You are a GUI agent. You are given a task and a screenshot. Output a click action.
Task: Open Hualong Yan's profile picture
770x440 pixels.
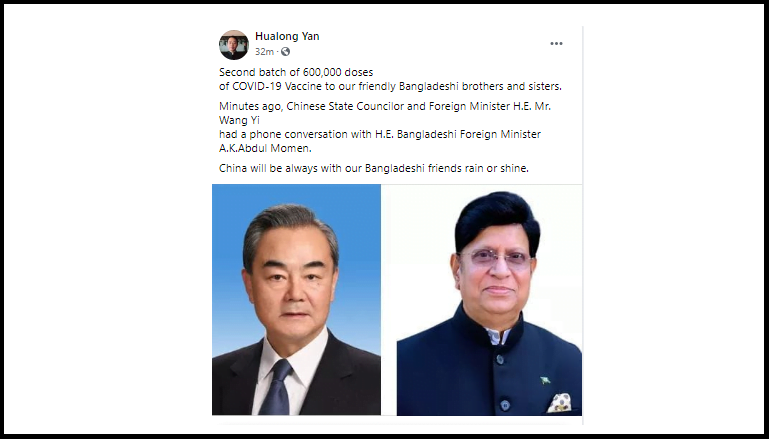pyautogui.click(x=234, y=45)
